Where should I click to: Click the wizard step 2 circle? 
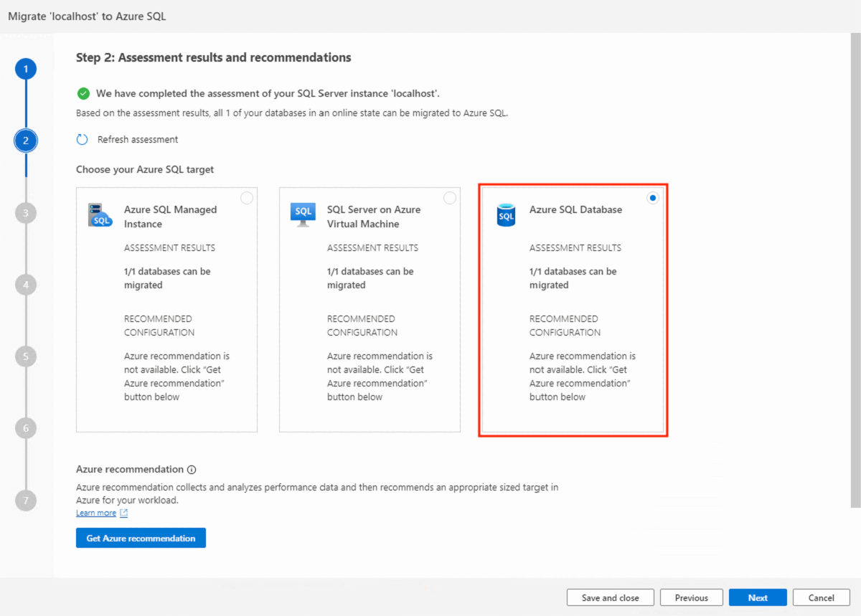26,141
